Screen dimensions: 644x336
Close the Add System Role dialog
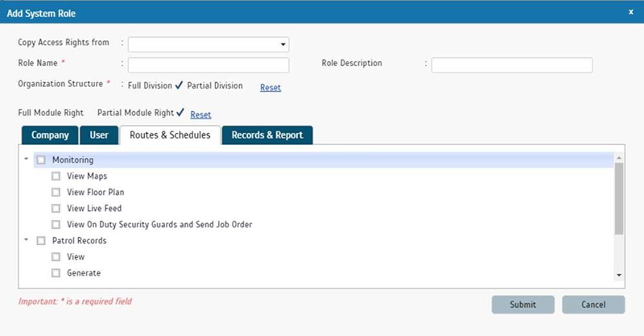631,12
